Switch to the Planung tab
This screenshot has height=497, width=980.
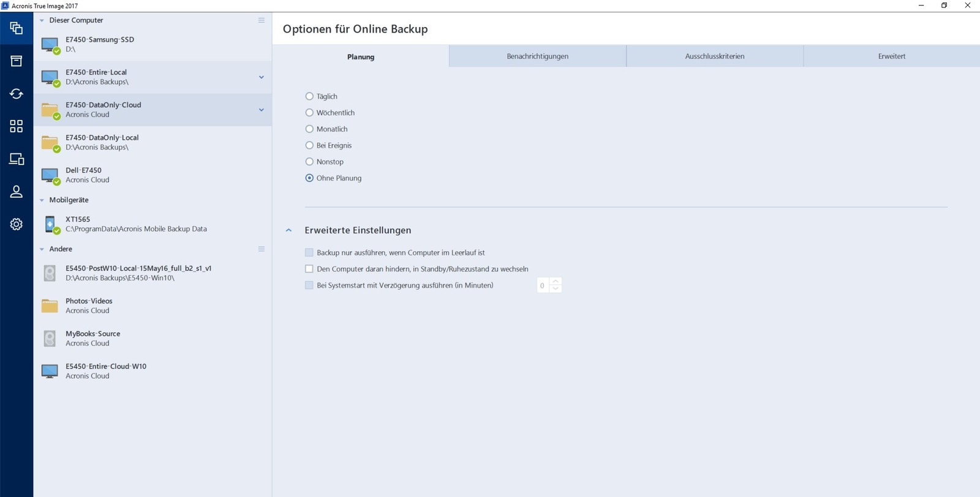click(361, 56)
